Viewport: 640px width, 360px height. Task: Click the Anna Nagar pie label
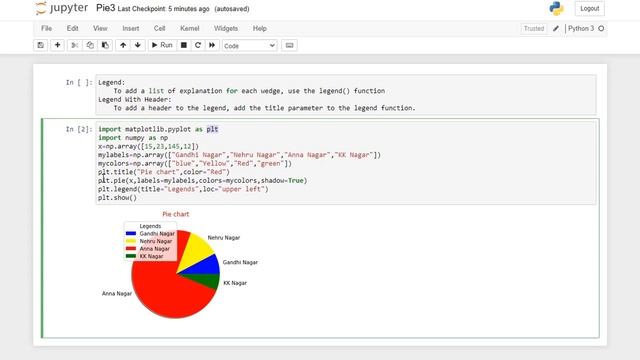[x=117, y=293]
